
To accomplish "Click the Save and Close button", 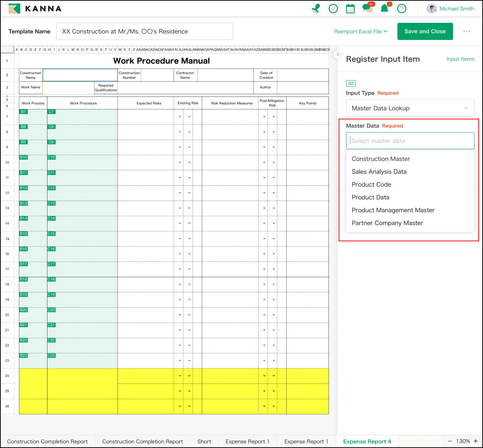I will (425, 31).
